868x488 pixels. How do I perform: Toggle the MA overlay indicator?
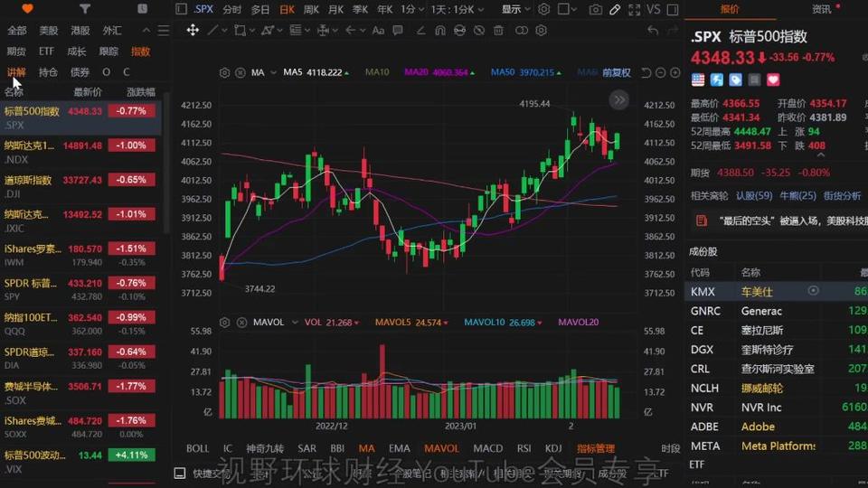[x=366, y=448]
